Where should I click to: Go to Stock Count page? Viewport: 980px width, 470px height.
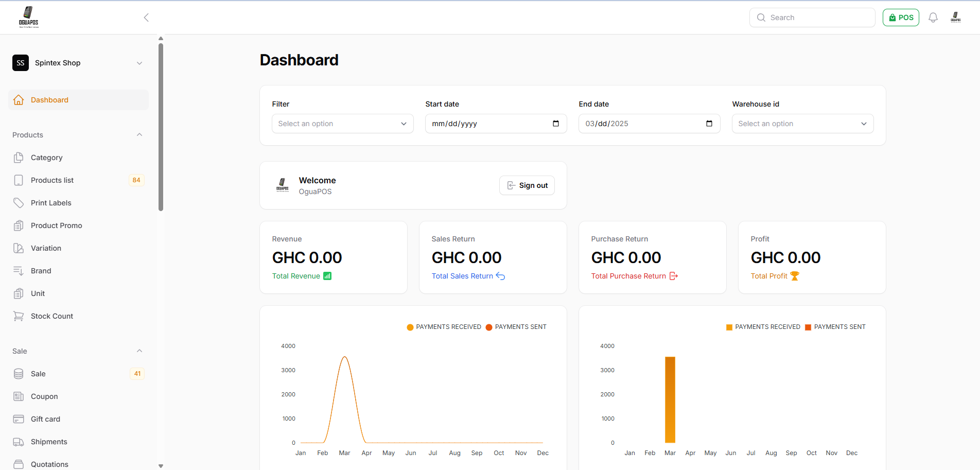51,316
